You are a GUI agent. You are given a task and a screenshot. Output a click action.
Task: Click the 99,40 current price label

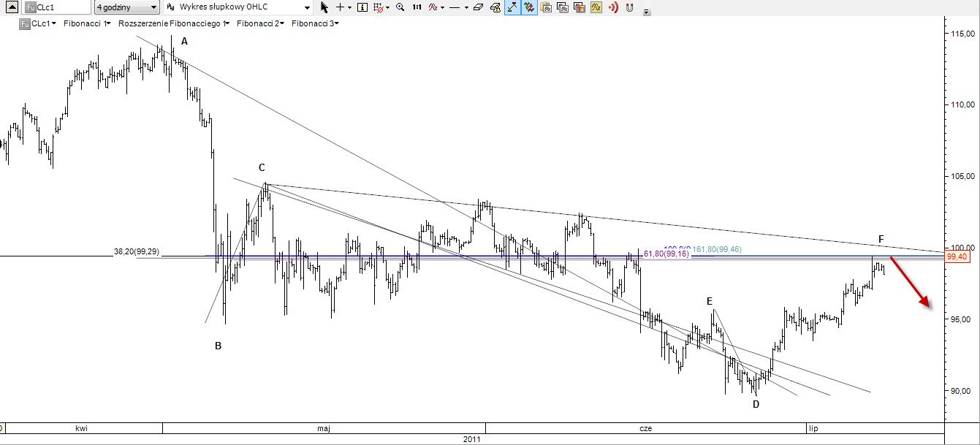coord(957,256)
